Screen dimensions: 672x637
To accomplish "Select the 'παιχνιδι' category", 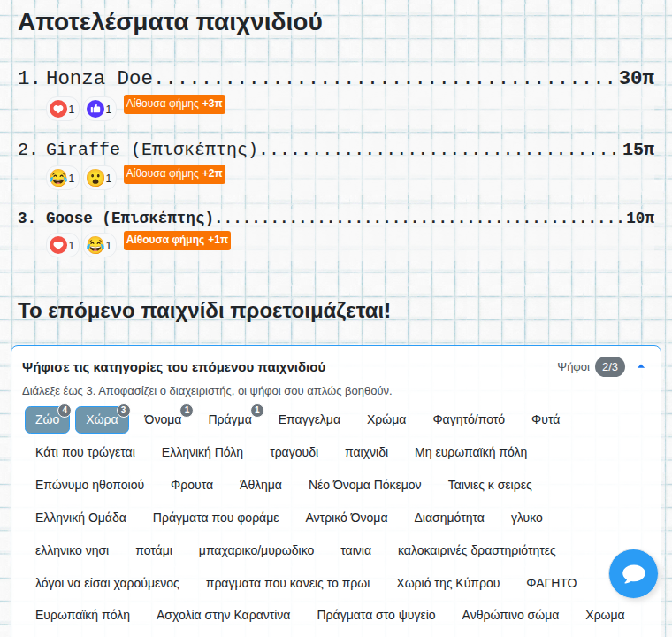I will tap(367, 453).
